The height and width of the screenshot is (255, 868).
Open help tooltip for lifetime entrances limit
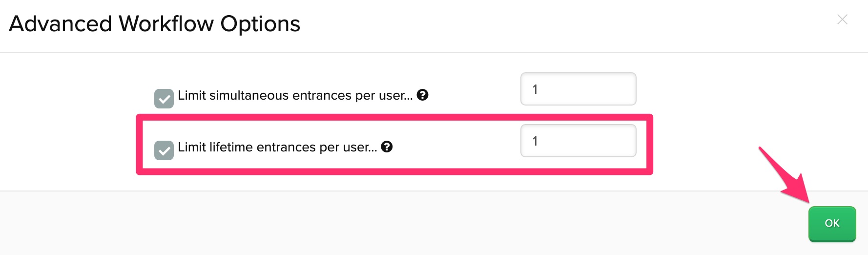[387, 147]
